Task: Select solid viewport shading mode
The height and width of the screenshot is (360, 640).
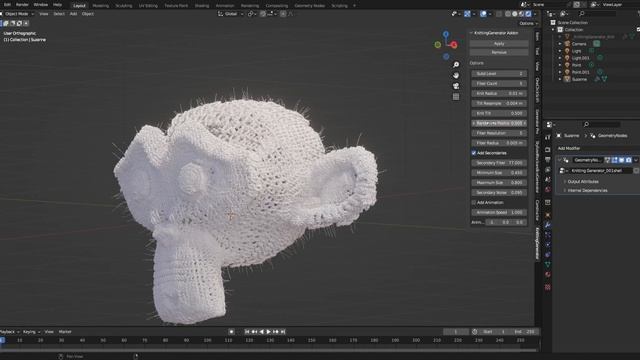Action: tap(514, 14)
